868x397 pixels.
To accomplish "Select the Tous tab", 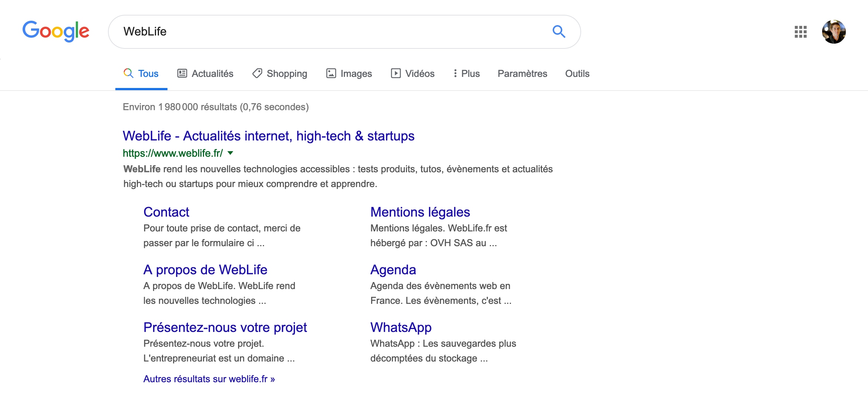I will (141, 74).
